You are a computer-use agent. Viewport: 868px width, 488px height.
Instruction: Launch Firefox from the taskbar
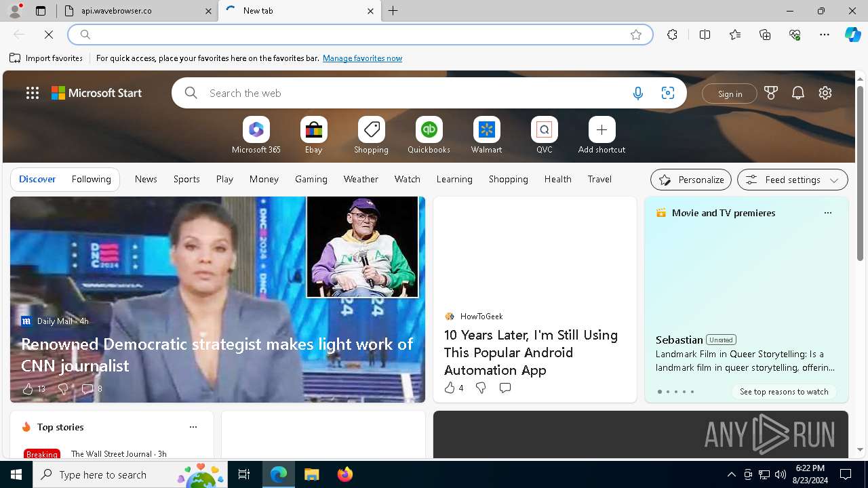pos(345,474)
